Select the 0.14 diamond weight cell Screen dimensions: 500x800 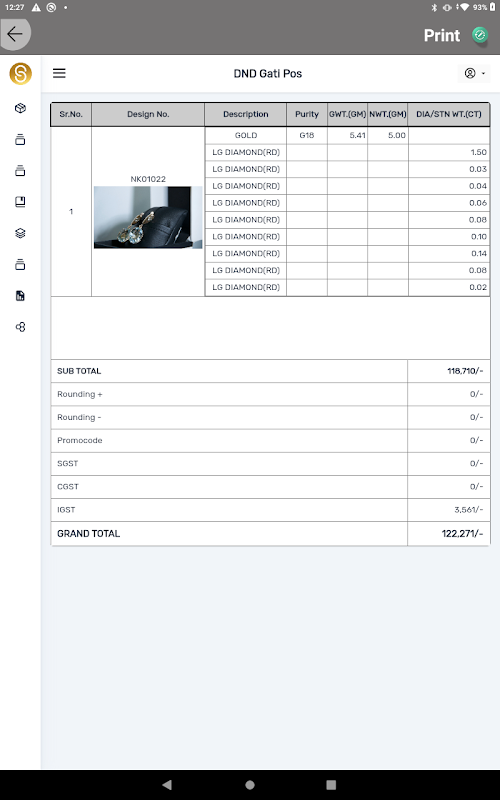pyautogui.click(x=449, y=253)
